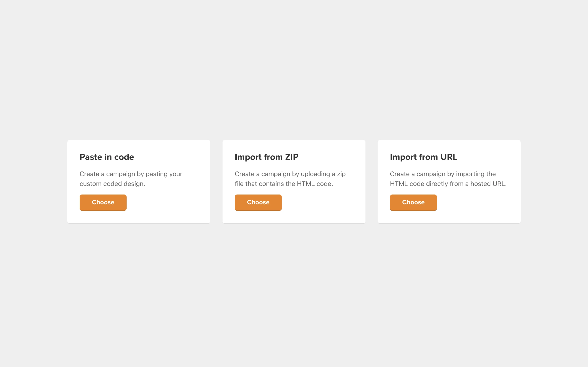Screen dimensions: 588x367
Task: Click "file that contains the HTML code."
Action: tap(284, 184)
